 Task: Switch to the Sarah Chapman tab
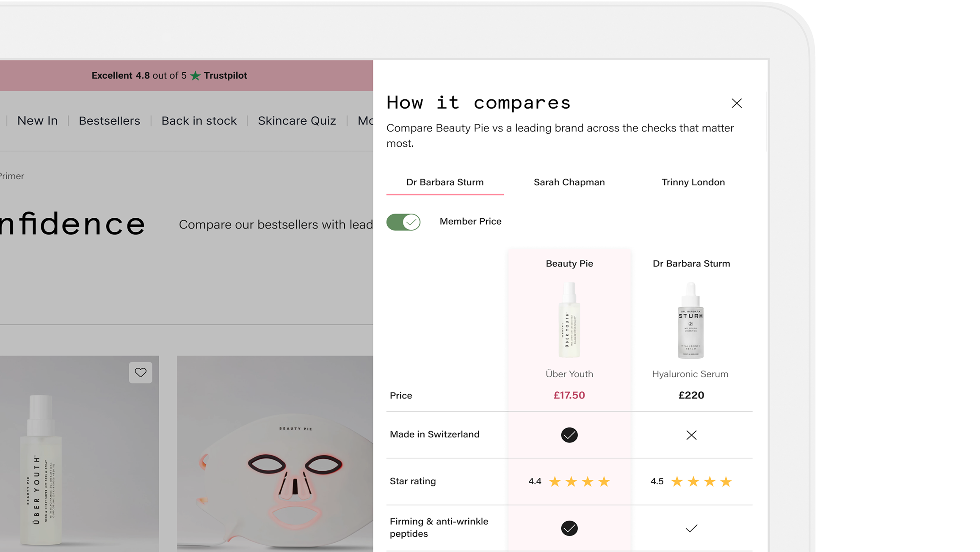coord(569,182)
